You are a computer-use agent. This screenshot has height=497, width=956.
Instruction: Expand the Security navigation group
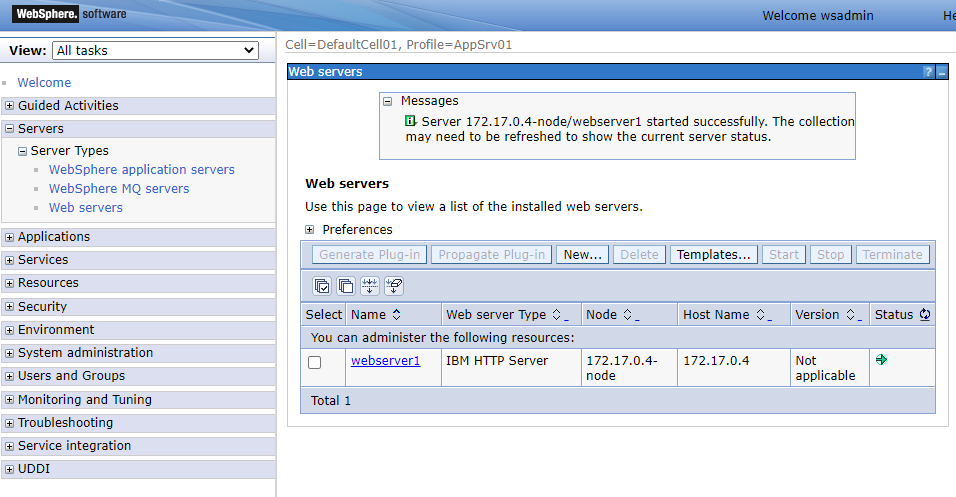click(x=9, y=307)
